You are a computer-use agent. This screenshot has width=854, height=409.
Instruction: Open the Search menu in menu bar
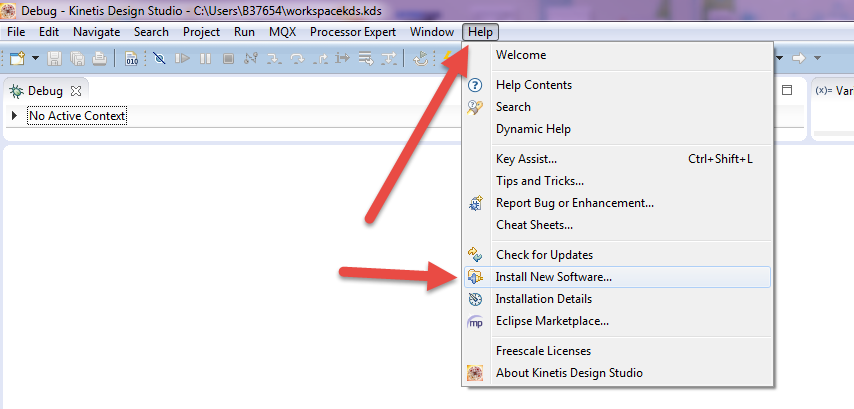point(151,32)
